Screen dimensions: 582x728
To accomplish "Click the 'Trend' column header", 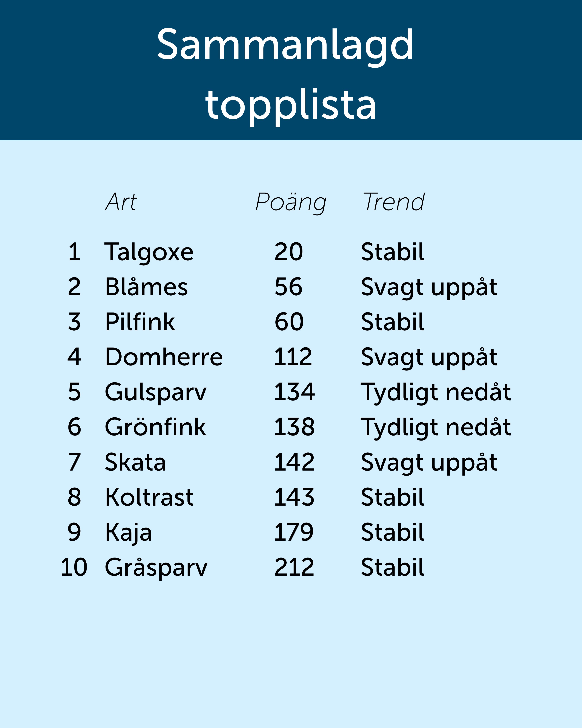I will (x=393, y=202).
